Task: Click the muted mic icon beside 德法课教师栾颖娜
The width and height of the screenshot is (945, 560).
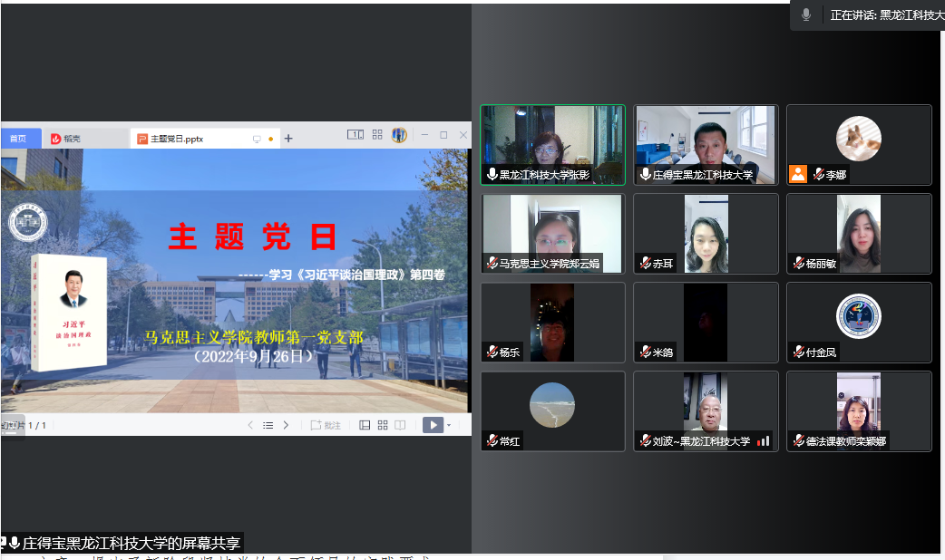Action: pyautogui.click(x=799, y=440)
